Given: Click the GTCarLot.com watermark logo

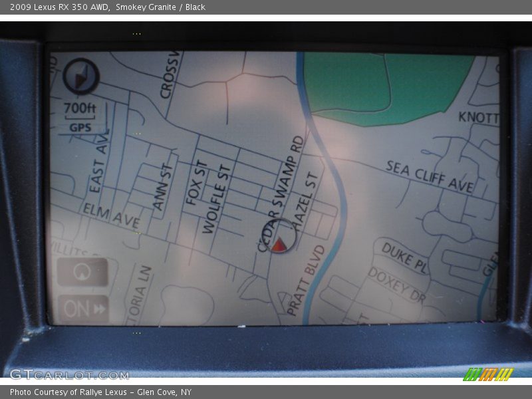Looking at the screenshot, I should click(69, 374).
